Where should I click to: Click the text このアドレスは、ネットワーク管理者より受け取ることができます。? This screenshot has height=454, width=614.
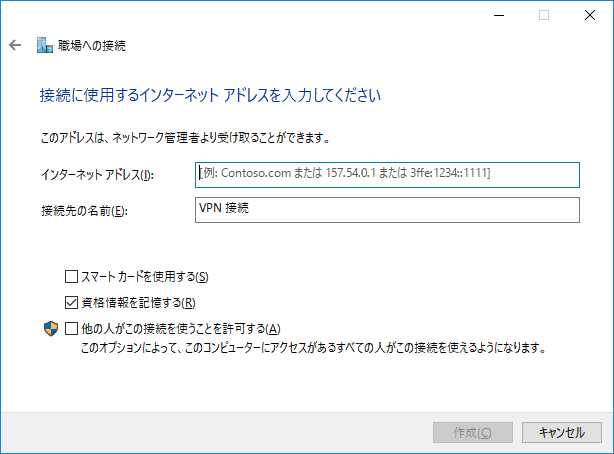click(x=185, y=138)
